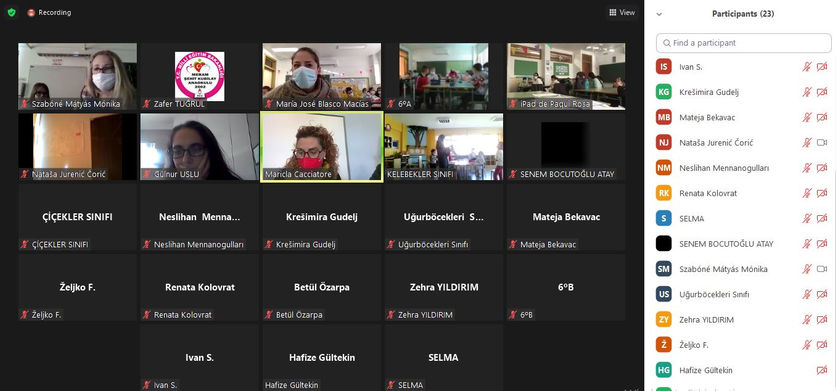The width and height of the screenshot is (836, 391).
Task: Collapse the Participants panel chevron
Action: click(x=659, y=14)
